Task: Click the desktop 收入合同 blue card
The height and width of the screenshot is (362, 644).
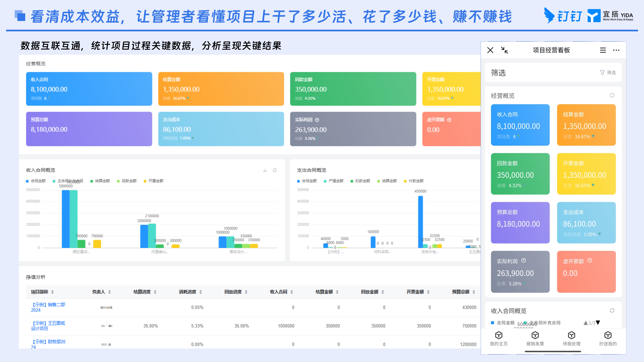Action: click(89, 89)
